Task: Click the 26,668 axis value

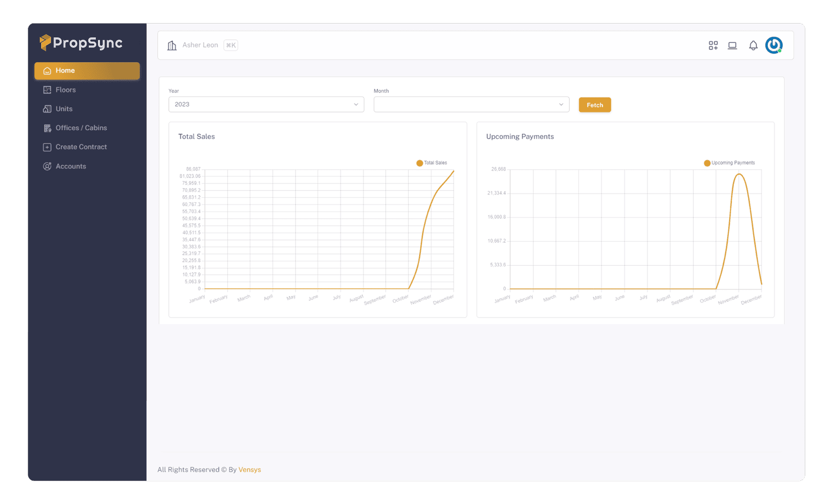Action: [x=499, y=169]
